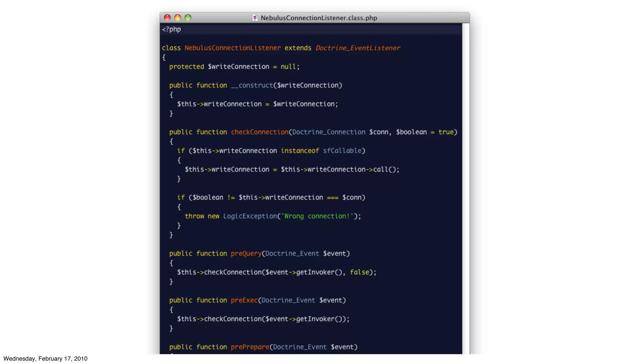Click the instanceof keyword
630x364 pixels.
click(x=300, y=151)
